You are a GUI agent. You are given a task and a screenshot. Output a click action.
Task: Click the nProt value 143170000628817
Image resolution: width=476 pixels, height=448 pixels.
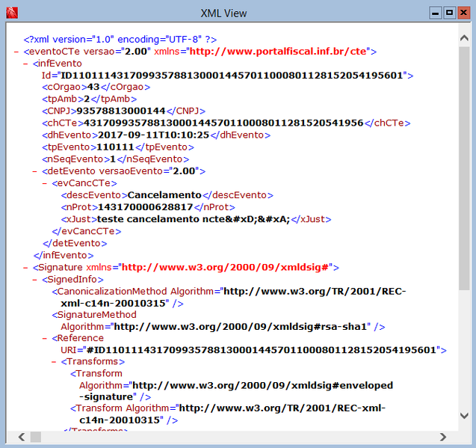point(146,207)
